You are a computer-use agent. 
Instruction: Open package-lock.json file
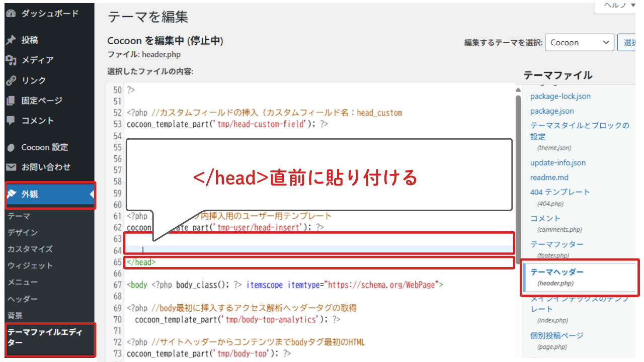click(560, 96)
